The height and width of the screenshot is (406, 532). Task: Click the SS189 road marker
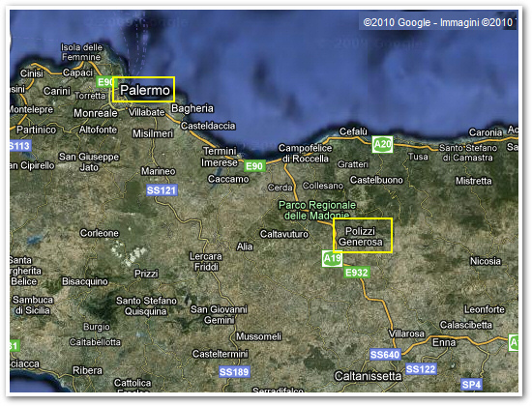click(234, 372)
